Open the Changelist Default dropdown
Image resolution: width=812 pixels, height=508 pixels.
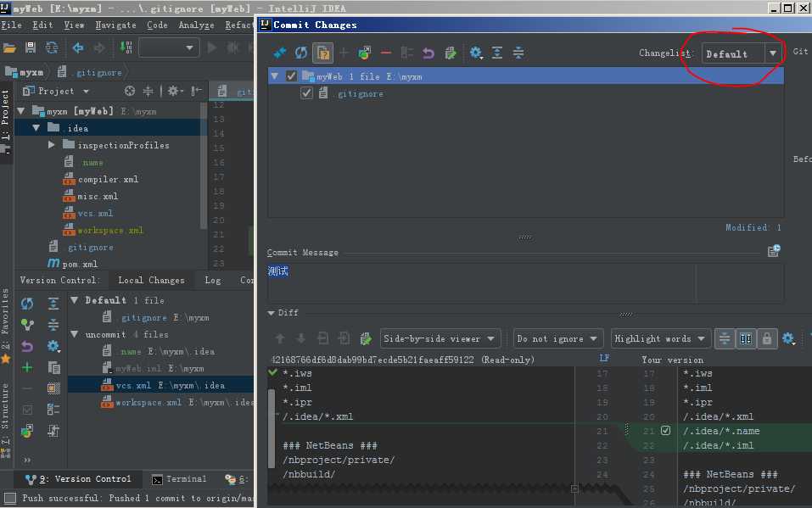click(x=742, y=53)
